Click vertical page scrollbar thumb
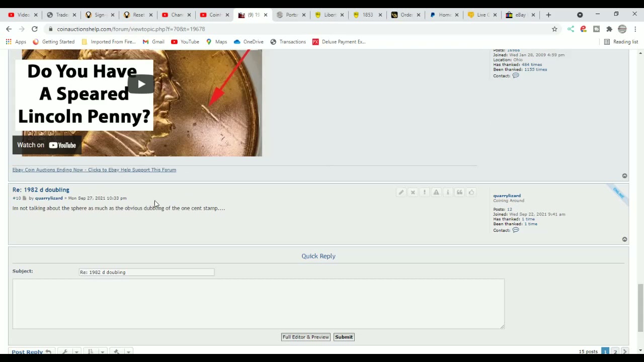Screen dimensions: 644x362 (x=640, y=308)
